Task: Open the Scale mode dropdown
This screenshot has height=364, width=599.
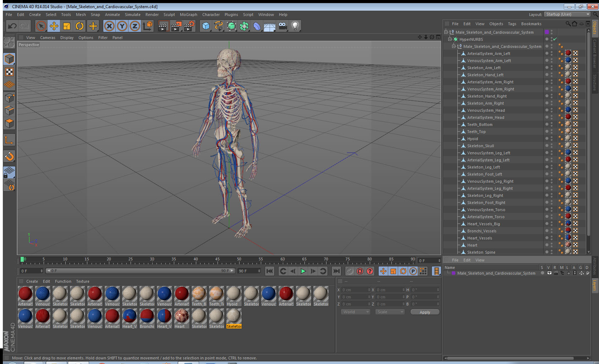Action: [x=390, y=312]
